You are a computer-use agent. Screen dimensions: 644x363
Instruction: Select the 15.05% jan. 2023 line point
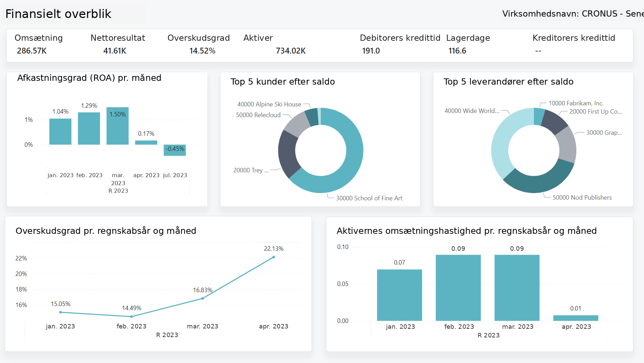point(61,312)
